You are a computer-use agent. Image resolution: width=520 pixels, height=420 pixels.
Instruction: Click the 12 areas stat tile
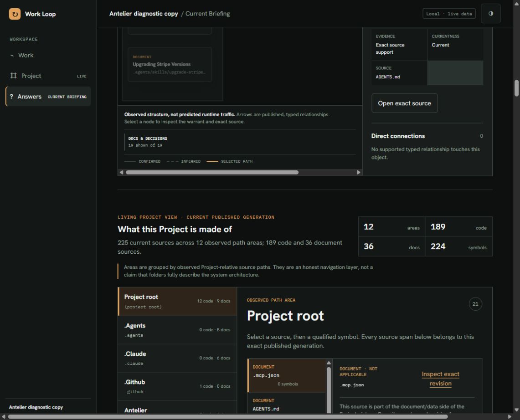tap(391, 227)
